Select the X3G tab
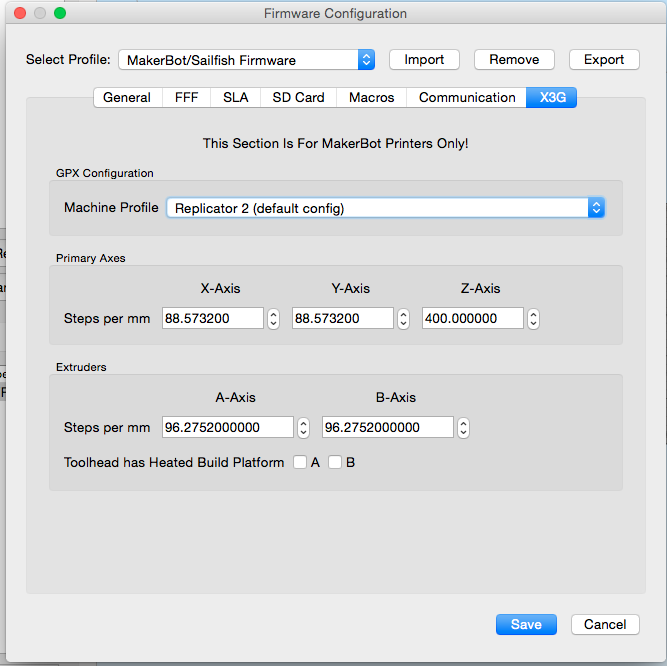The image size is (667, 666). coord(552,97)
